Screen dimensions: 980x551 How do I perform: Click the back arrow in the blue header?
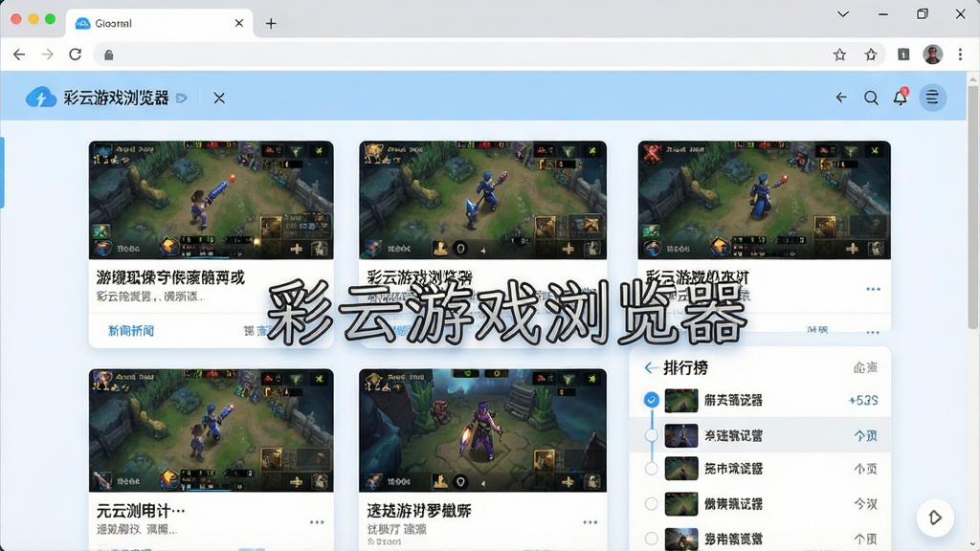point(841,98)
